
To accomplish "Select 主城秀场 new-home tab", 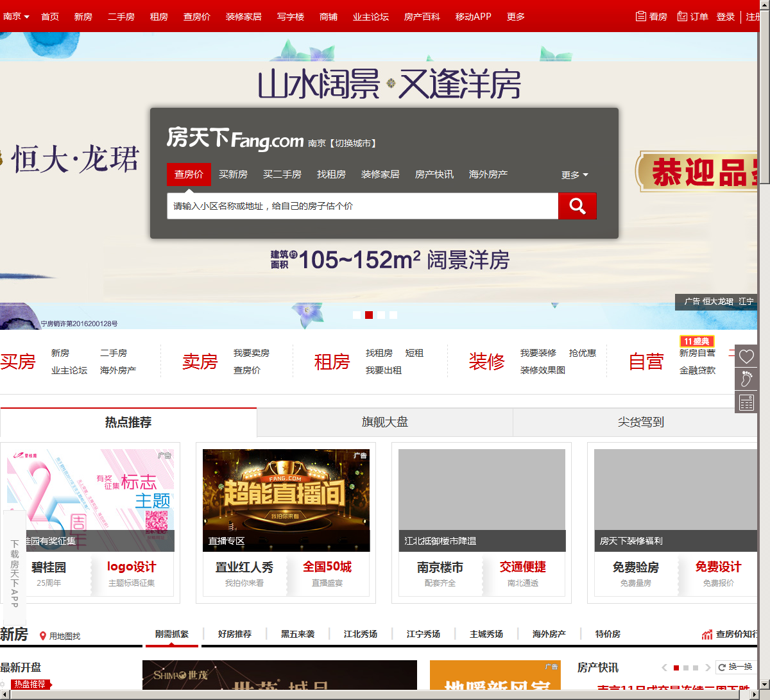I will pyautogui.click(x=486, y=634).
